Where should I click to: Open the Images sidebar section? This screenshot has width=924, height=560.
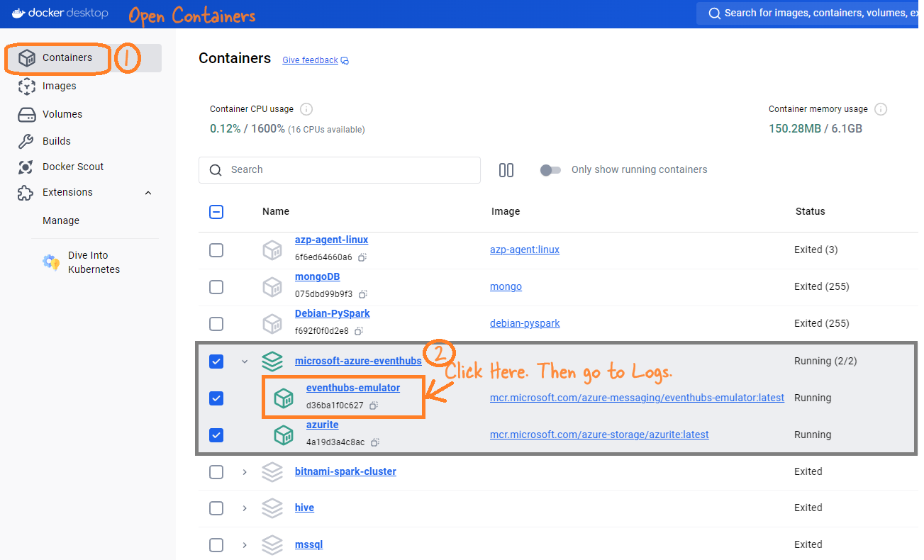[59, 86]
